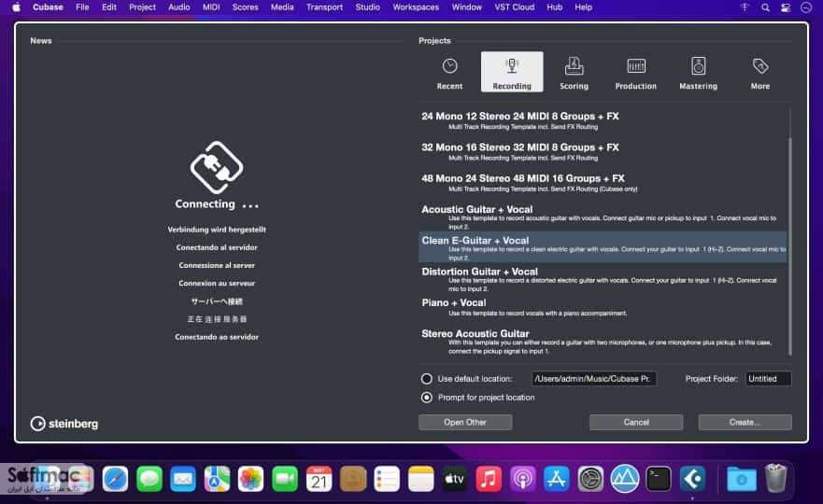Open System Preferences from the Dock
This screenshot has height=504, width=823.
[590, 479]
